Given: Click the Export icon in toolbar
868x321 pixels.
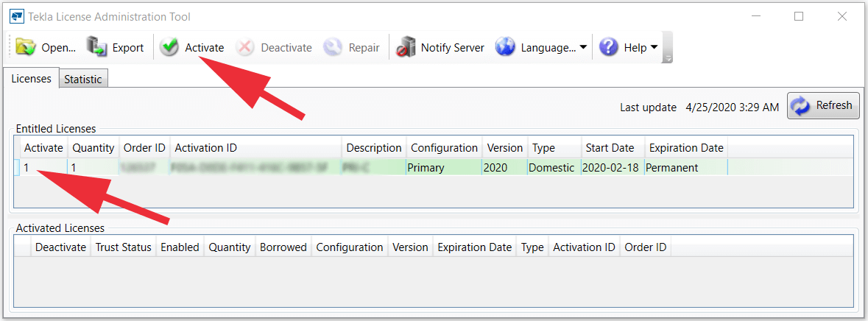Looking at the screenshot, I should pyautogui.click(x=97, y=48).
